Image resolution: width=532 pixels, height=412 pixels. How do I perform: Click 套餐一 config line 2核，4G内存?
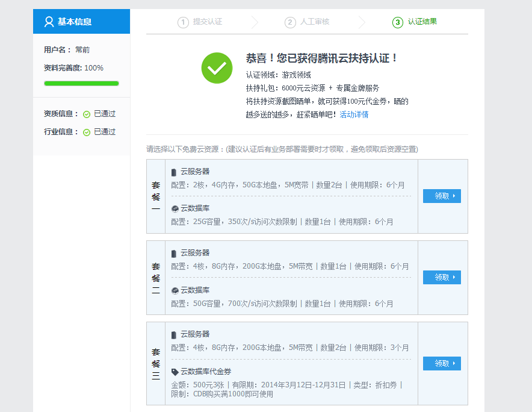[288, 185]
